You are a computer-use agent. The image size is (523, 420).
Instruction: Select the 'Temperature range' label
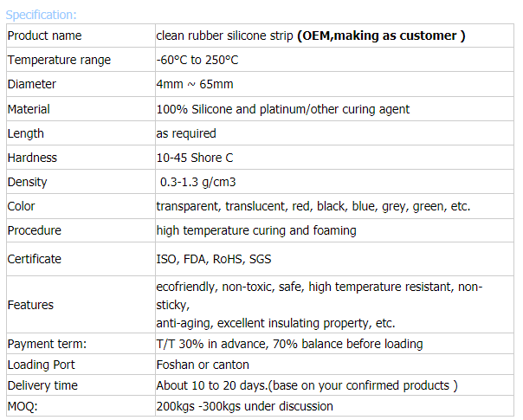pyautogui.click(x=59, y=60)
